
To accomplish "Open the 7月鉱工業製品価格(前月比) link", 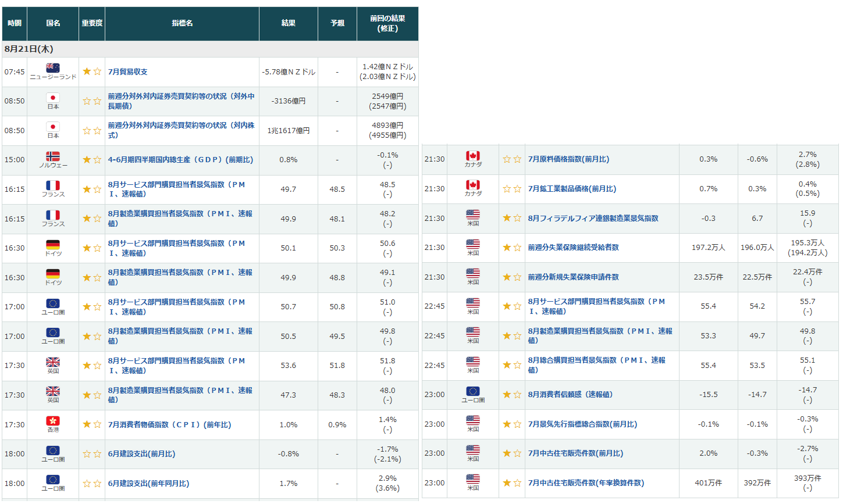I will point(572,188).
